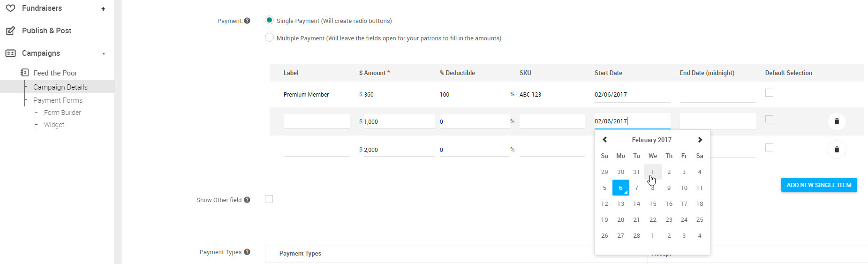Viewport: 868px width, 264px height.
Task: Click ADD NEW SINGLE ITEM button
Action: (x=819, y=185)
